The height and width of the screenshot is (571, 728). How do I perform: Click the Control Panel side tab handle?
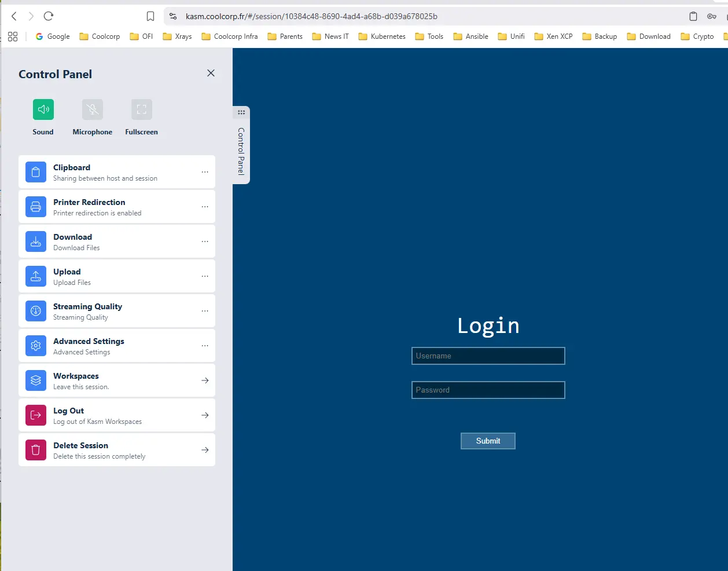pyautogui.click(x=241, y=146)
